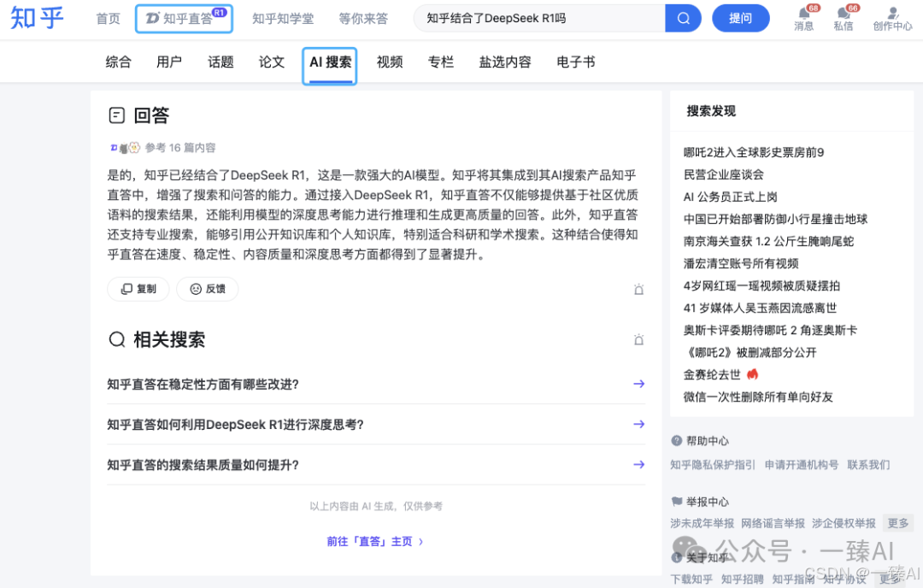The image size is (923, 588).
Task: Open trending item 潘宏清空账号所有视频
Action: [741, 264]
